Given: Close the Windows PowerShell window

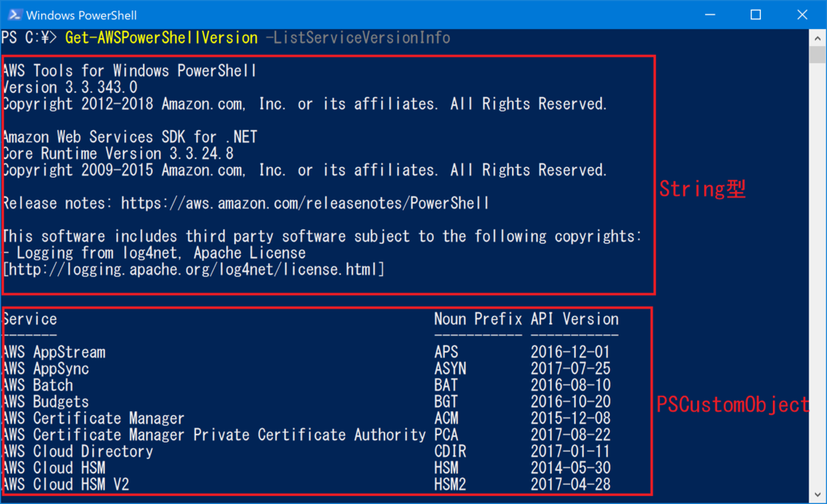Looking at the screenshot, I should coord(802,15).
